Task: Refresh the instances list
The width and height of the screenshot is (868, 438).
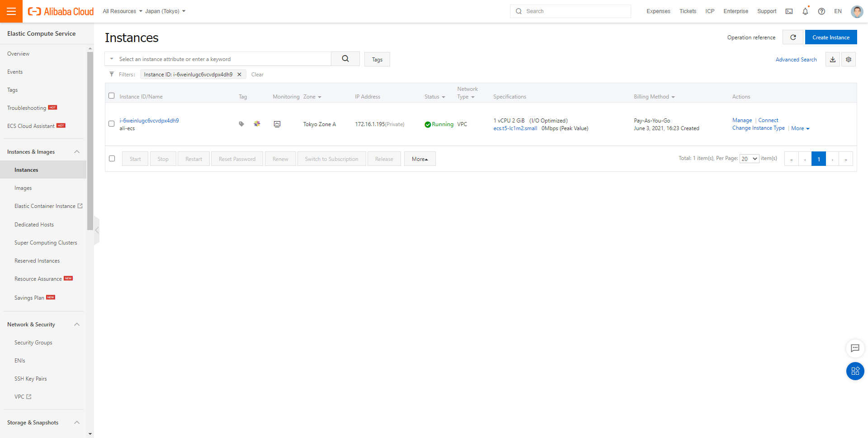Action: coord(793,37)
